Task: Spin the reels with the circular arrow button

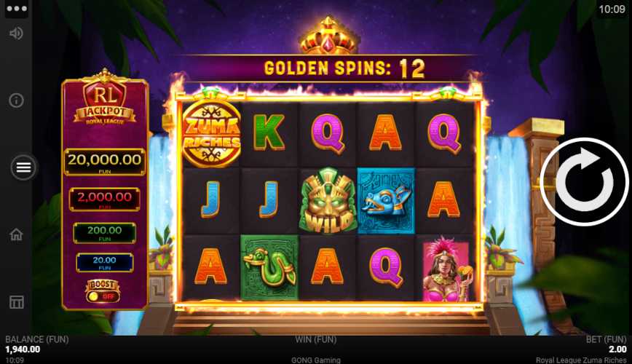Action: point(584,182)
